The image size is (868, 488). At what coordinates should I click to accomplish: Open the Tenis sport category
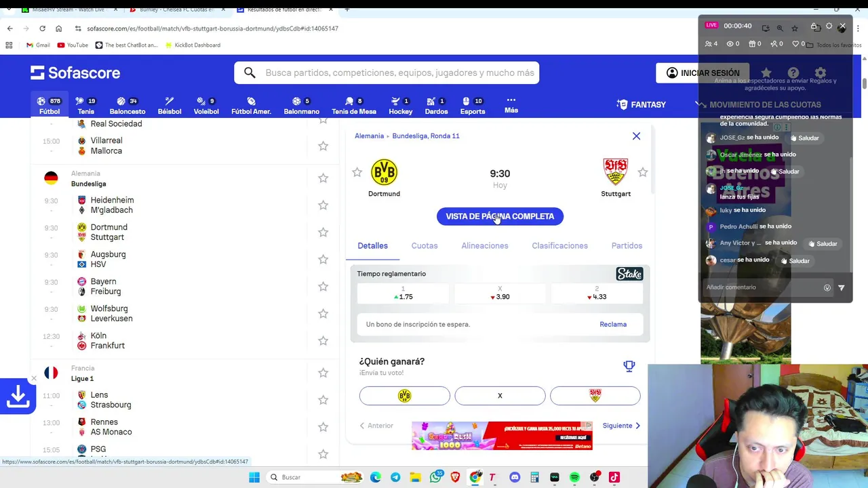(85, 105)
